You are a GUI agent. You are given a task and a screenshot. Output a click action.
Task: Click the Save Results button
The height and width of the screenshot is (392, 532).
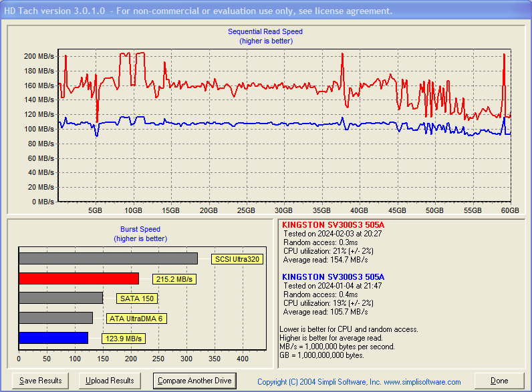41,381
